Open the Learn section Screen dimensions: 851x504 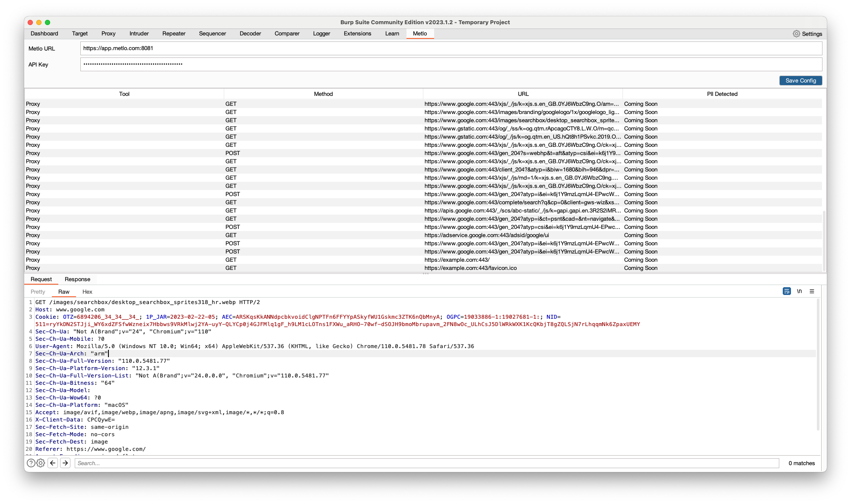click(392, 33)
